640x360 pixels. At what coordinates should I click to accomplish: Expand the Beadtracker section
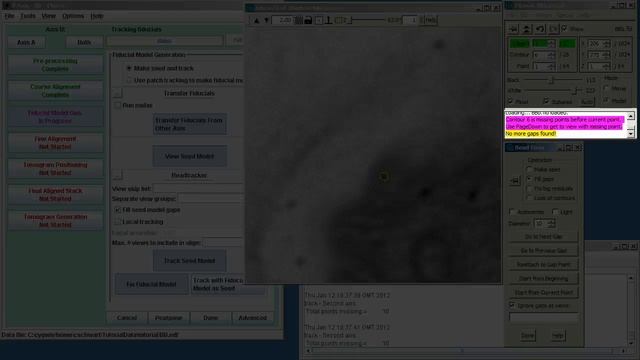coord(117,175)
